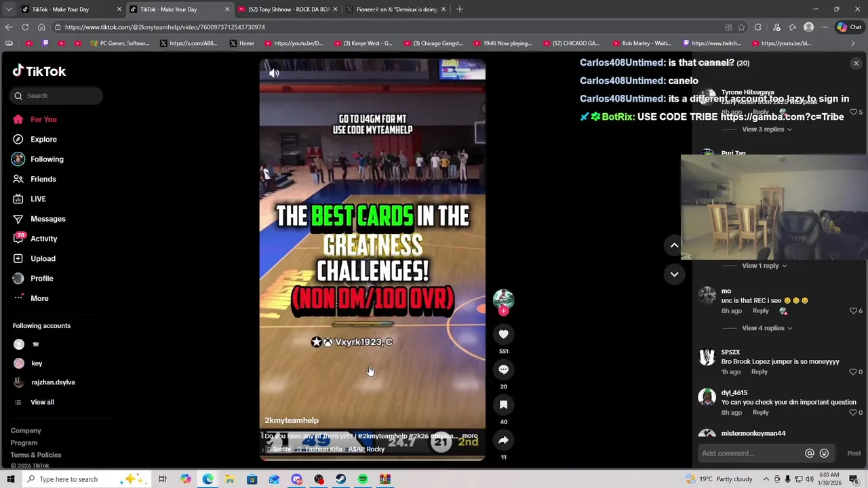The image size is (868, 488).
Task: Open Spotify from taskbar
Action: (363, 479)
